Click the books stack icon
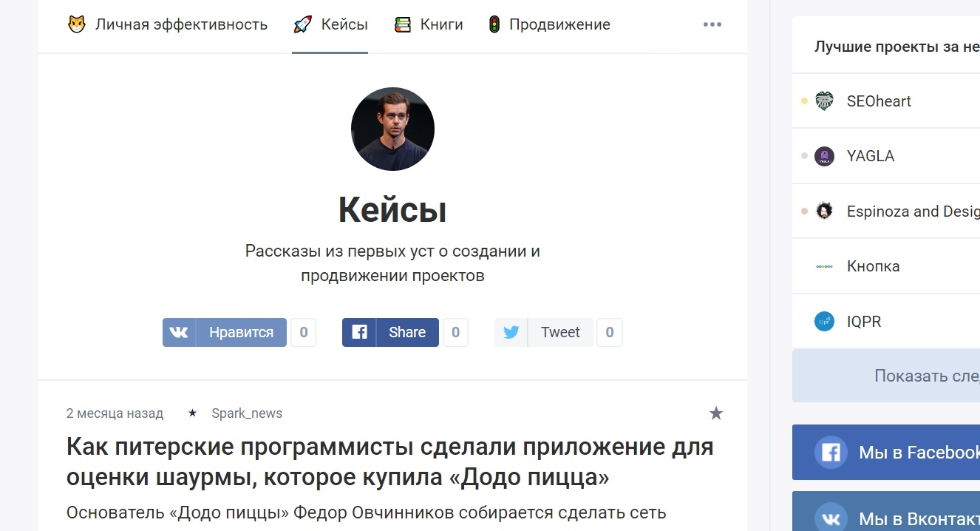The image size is (980, 531). click(403, 24)
